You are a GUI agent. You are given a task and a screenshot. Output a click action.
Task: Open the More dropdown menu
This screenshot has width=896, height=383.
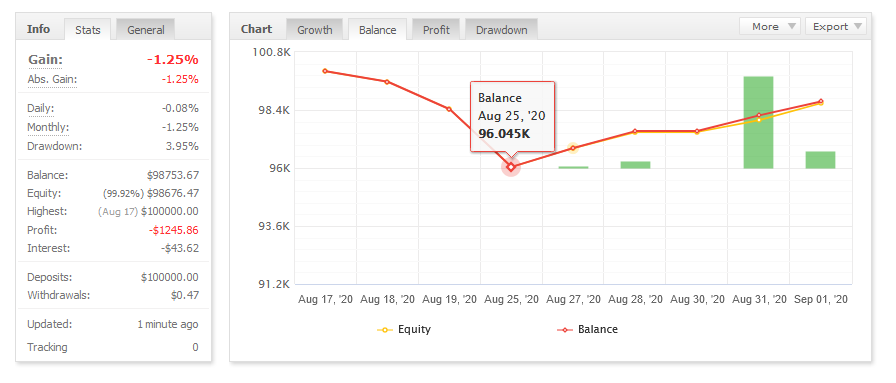770,26
